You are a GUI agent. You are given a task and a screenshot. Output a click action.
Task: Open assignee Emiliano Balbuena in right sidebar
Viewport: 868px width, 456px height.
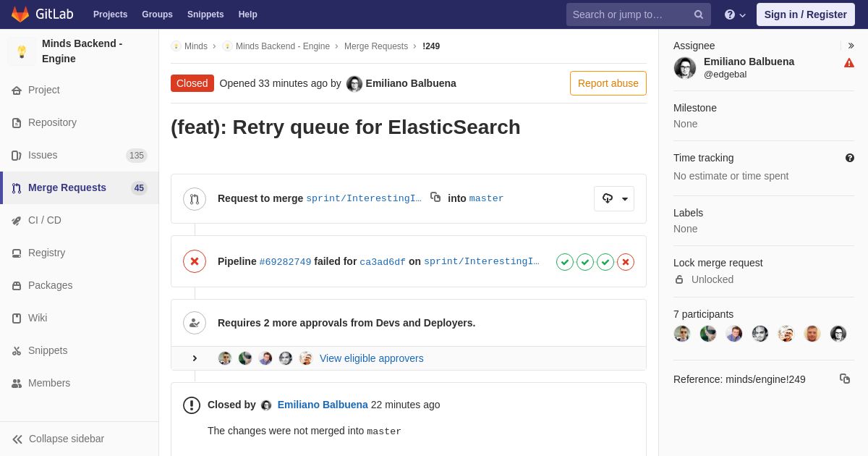click(749, 62)
